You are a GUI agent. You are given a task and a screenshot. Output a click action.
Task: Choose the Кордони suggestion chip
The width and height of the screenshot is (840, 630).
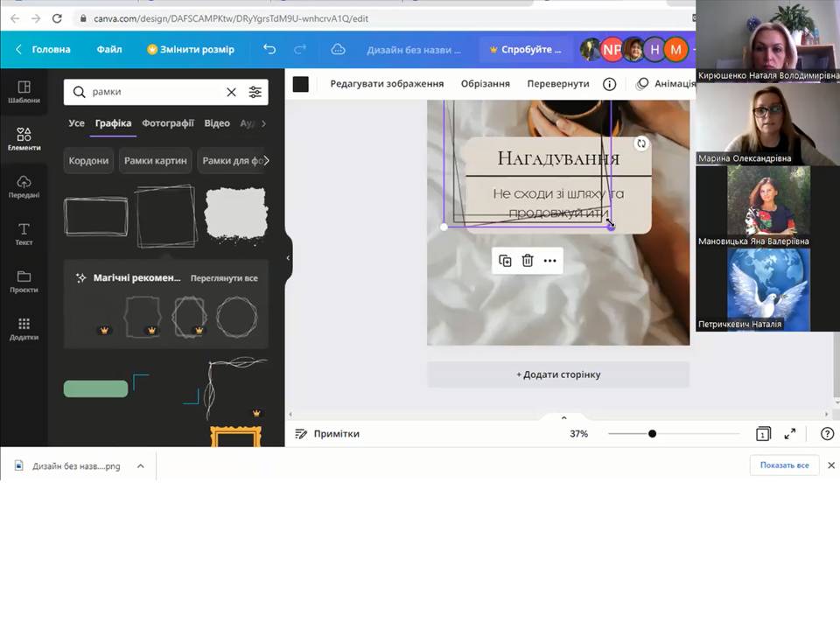tap(88, 161)
